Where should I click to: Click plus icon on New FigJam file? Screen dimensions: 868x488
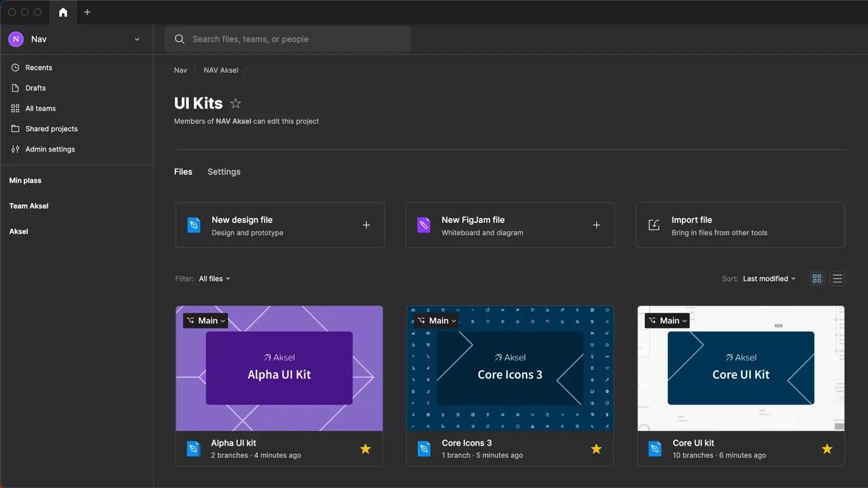596,225
